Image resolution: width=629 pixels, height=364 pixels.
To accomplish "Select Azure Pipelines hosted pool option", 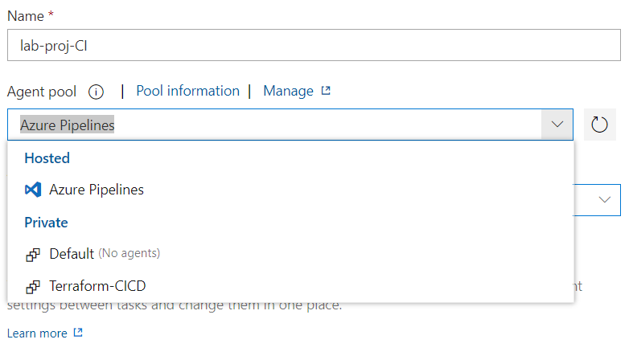I will point(291,190).
